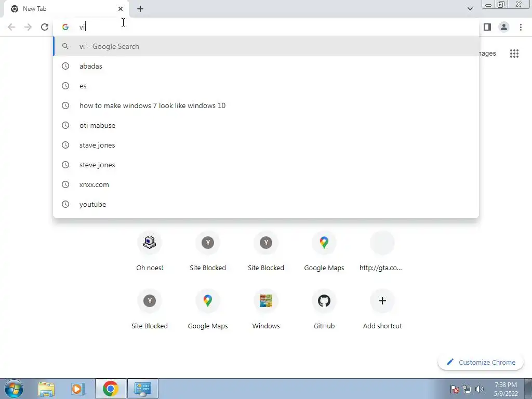The image size is (532, 399).
Task: Choose the 'abadas' history suggestion
Action: click(x=266, y=66)
